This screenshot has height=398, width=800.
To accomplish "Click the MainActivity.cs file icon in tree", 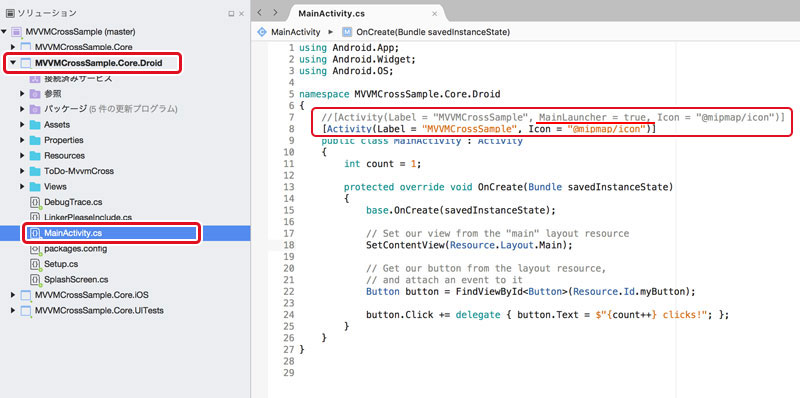I will 35,233.
